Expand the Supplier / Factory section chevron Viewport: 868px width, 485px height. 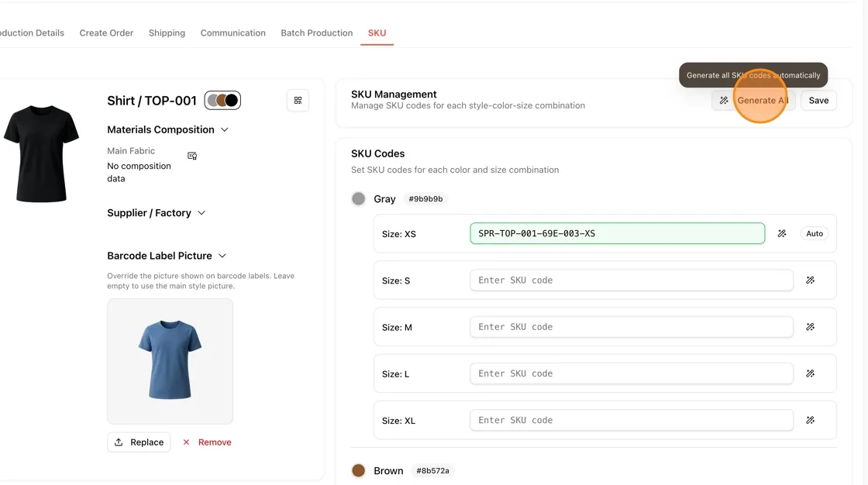point(201,213)
